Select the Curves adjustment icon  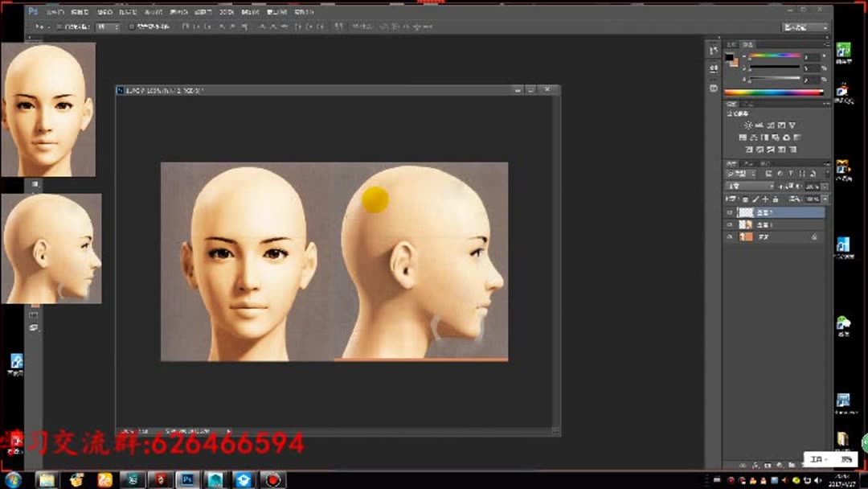pyautogui.click(x=771, y=126)
